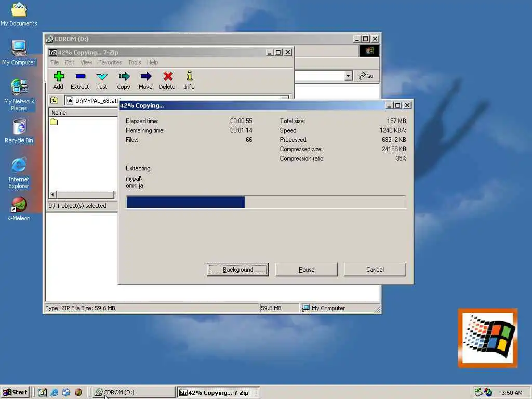This screenshot has height=399, width=532.
Task: Click the Delete toolbar icon in 7-Zip
Action: 167,81
